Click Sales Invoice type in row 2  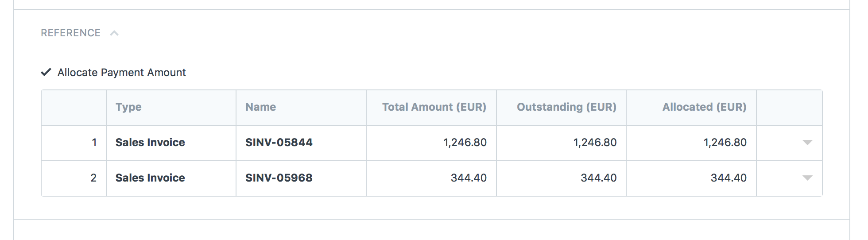click(x=150, y=178)
